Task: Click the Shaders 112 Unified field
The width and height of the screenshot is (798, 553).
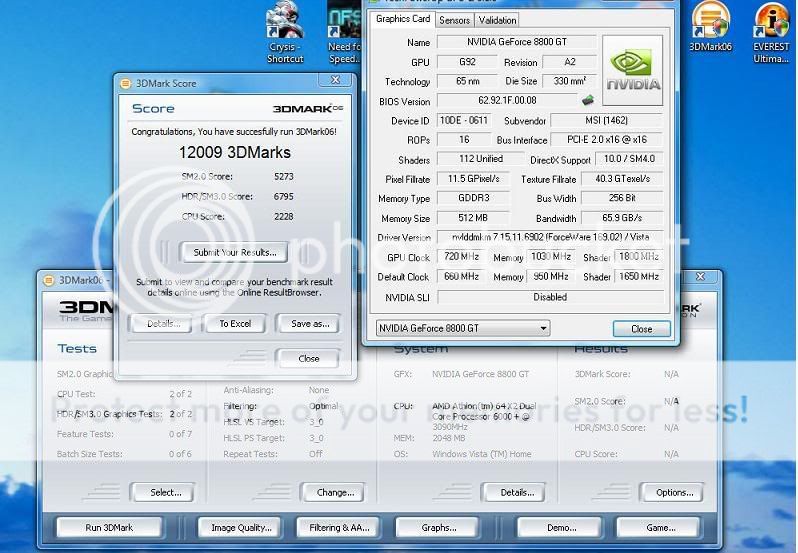Action: coord(480,159)
